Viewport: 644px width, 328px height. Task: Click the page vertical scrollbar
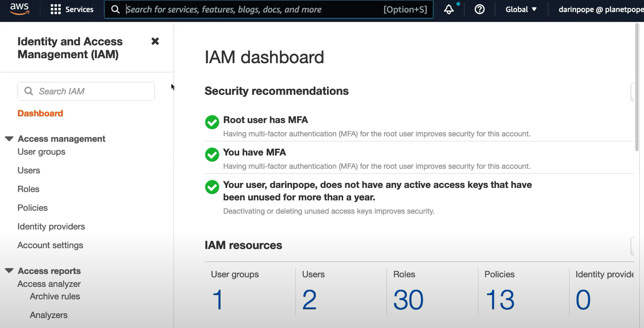pos(637,87)
